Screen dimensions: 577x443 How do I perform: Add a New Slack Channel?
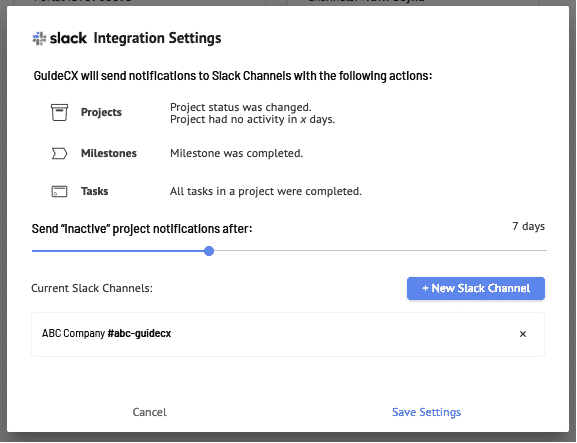coord(476,288)
